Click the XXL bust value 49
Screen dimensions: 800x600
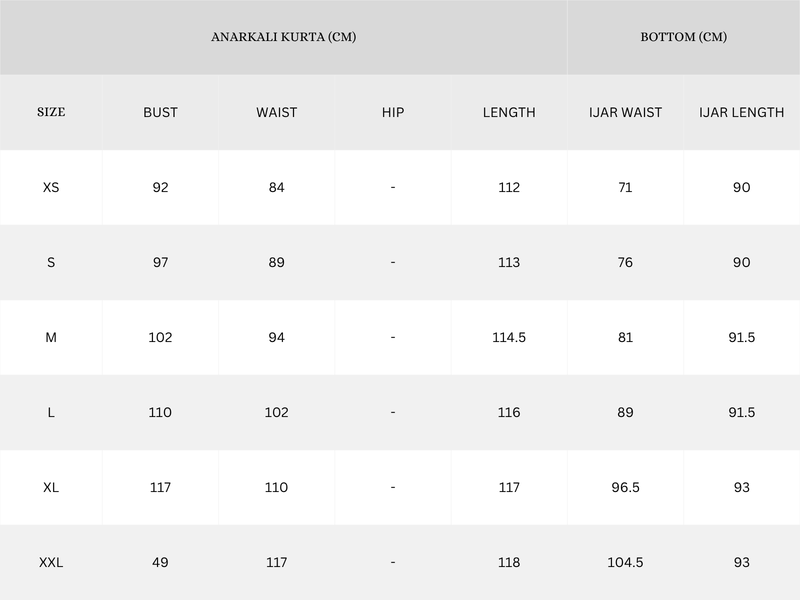160,562
